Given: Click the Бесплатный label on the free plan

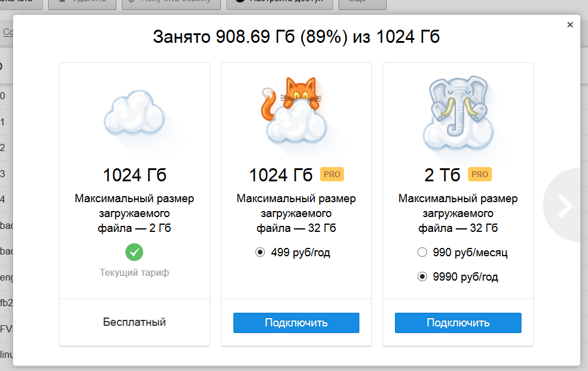Looking at the screenshot, I should [134, 322].
